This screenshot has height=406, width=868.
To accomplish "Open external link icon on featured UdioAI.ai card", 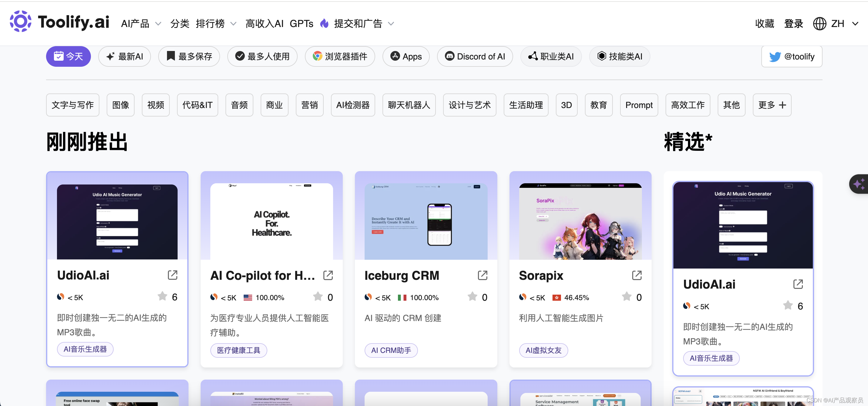I will click(798, 284).
